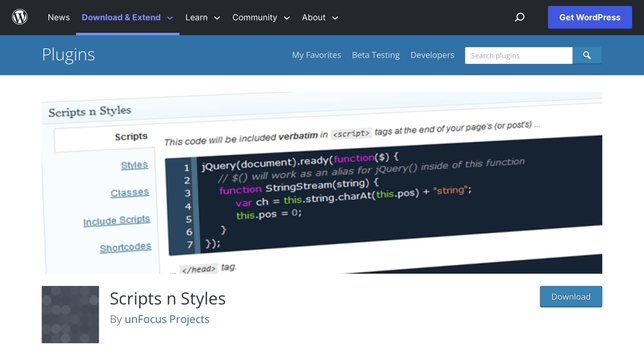Viewport: 644px width, 351px height.
Task: Expand the Community menu chevron
Action: pos(287,18)
